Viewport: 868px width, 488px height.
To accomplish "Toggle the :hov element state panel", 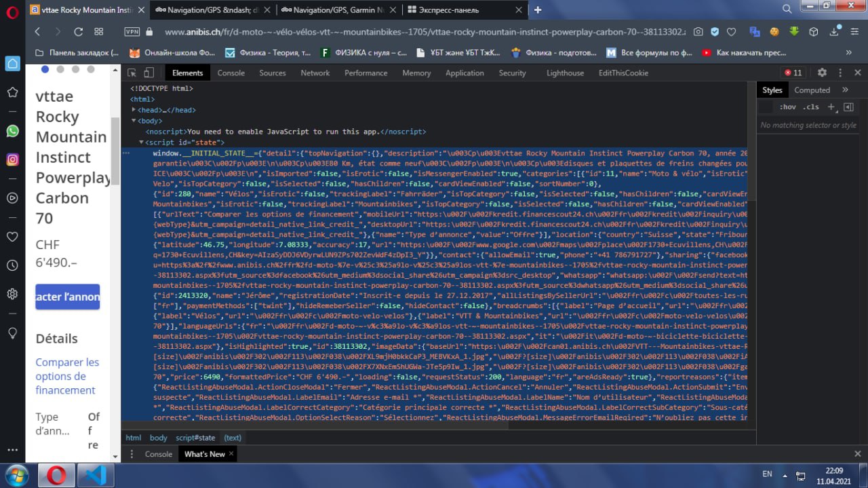I will pyautogui.click(x=787, y=107).
